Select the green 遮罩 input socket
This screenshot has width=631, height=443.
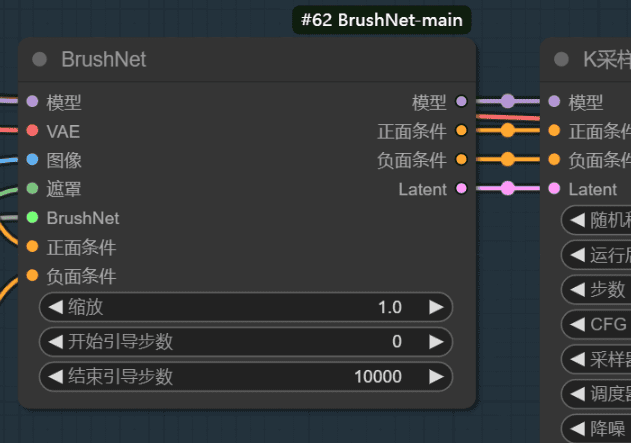(x=32, y=188)
